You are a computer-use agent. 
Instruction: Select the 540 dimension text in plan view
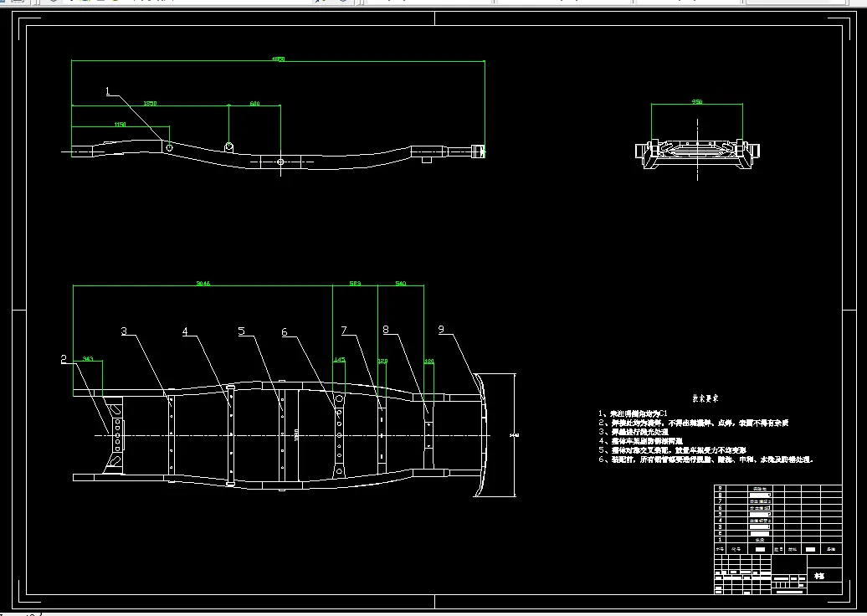(400, 283)
